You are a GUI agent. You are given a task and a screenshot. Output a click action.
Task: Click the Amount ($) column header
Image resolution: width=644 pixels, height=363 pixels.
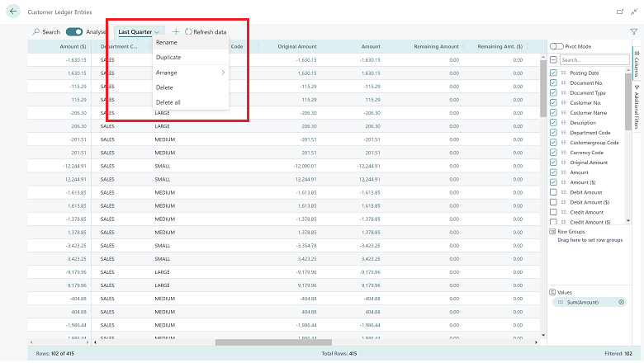point(73,46)
